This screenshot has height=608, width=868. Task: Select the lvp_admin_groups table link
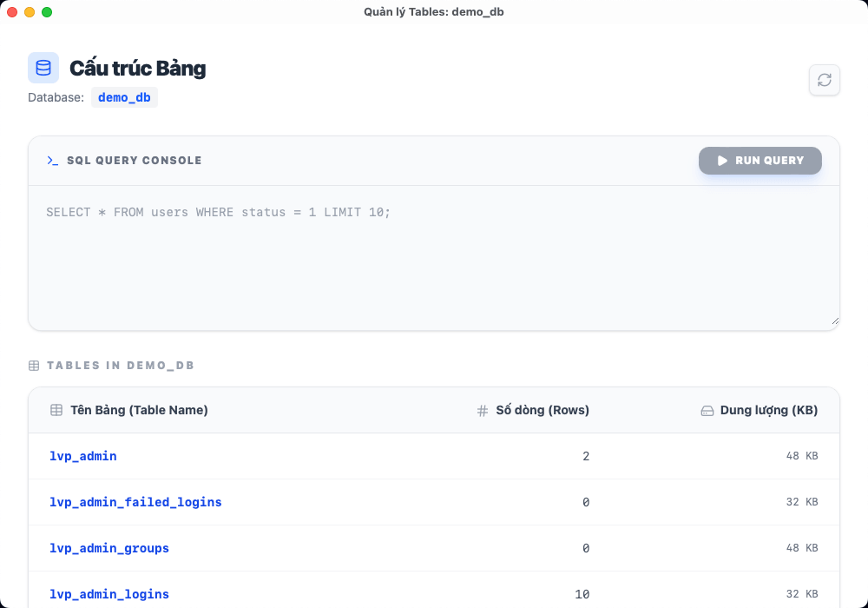109,548
